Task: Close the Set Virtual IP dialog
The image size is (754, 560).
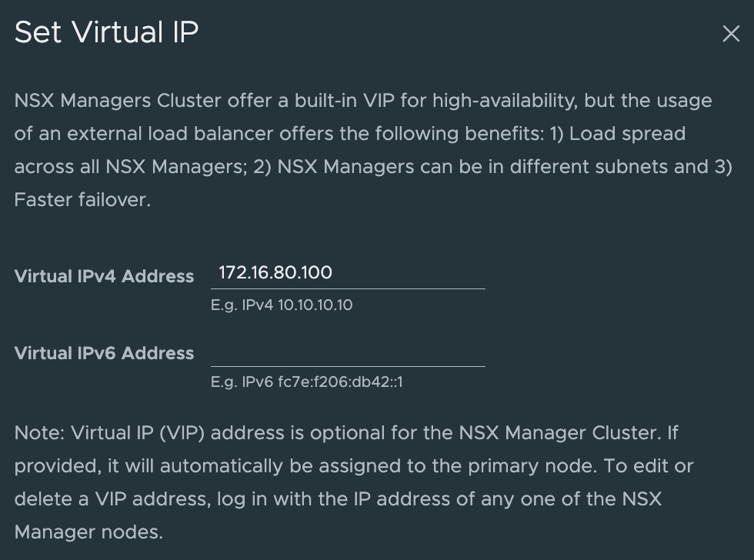Action: pyautogui.click(x=730, y=34)
